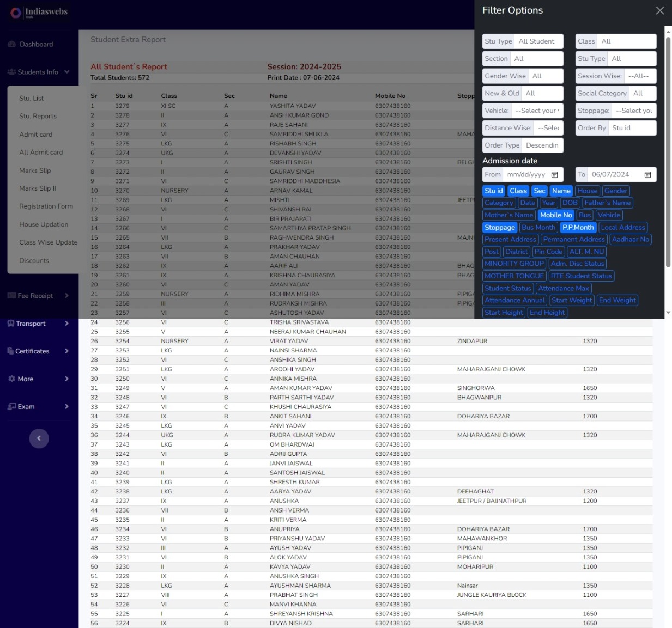Select student name SHREYANSH KRISHNA
The height and width of the screenshot is (628, 672).
coord(301,614)
